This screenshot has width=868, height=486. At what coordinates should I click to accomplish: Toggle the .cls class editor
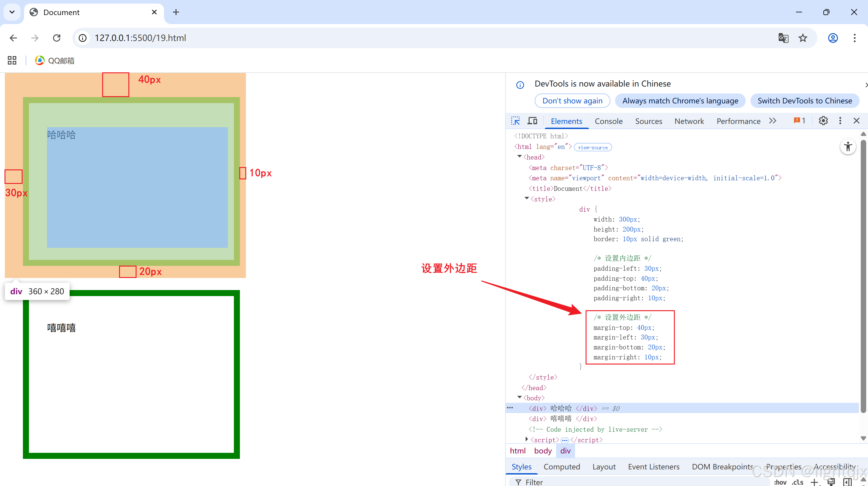pyautogui.click(x=797, y=482)
